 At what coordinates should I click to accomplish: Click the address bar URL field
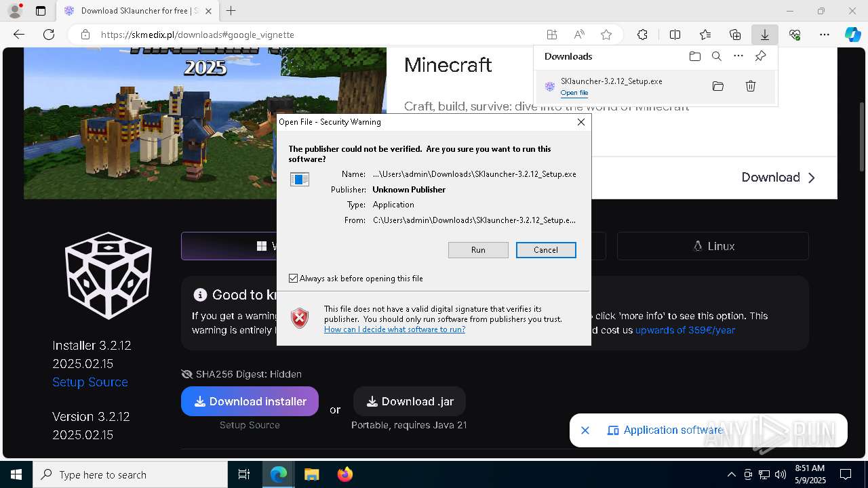319,35
